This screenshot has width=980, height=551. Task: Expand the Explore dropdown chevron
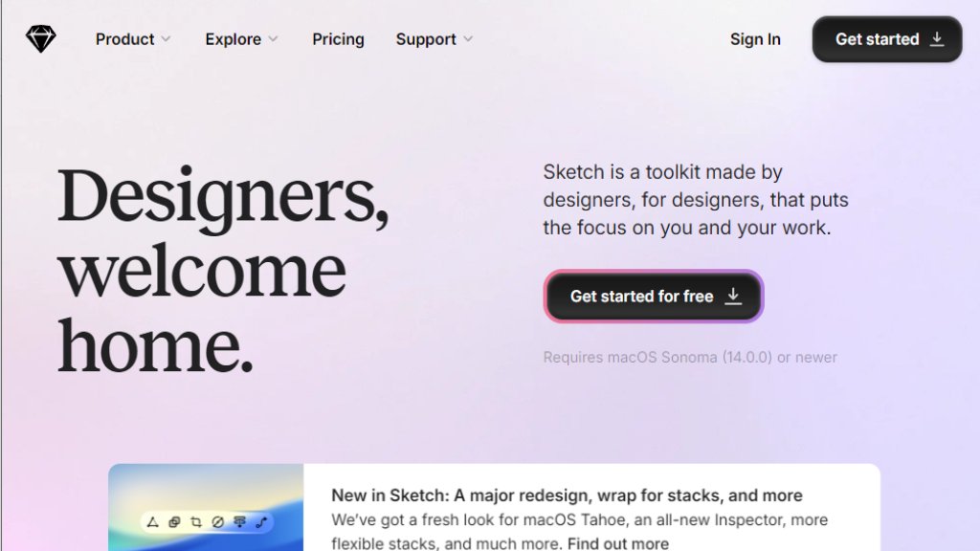tap(273, 39)
